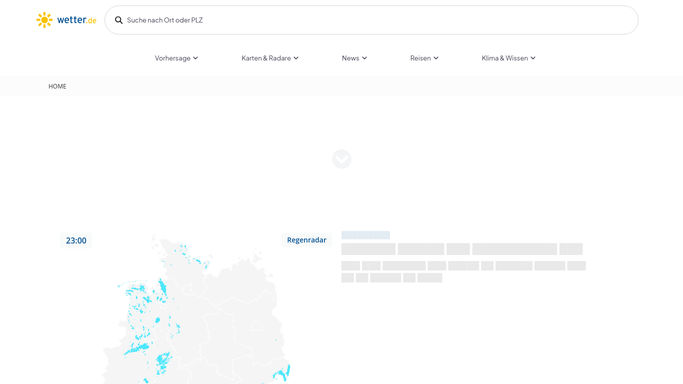
Task: Select the Reisen menu item
Action: (x=424, y=58)
